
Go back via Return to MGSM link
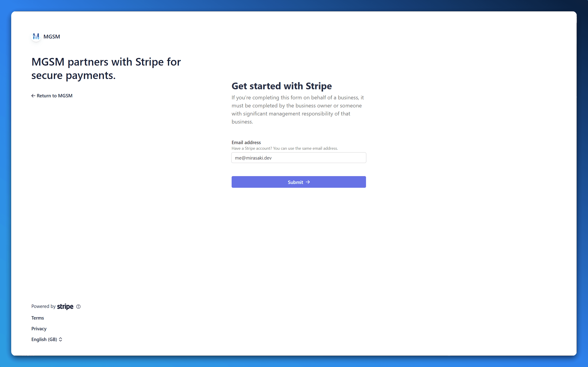(x=52, y=96)
